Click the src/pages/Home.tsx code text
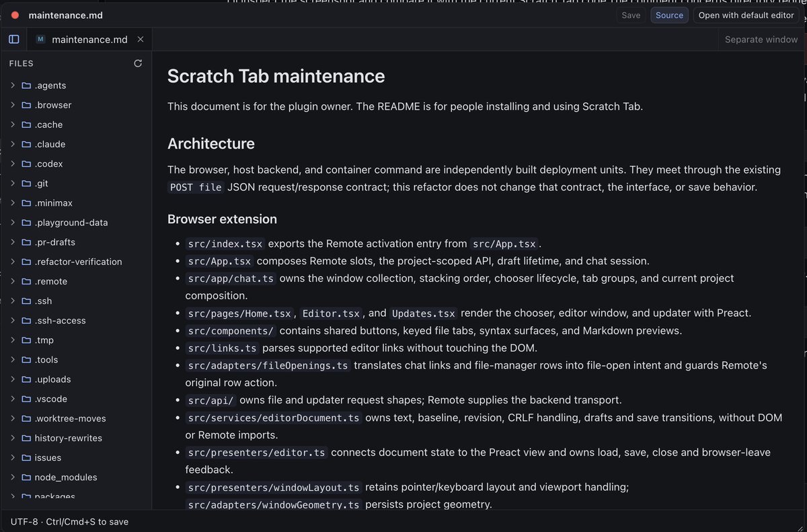This screenshot has width=807, height=532. (239, 313)
